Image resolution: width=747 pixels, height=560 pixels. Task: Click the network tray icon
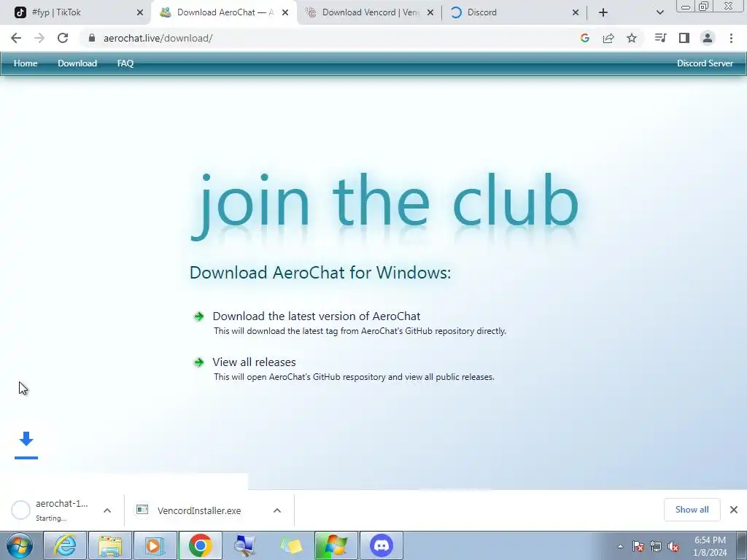[x=656, y=547]
